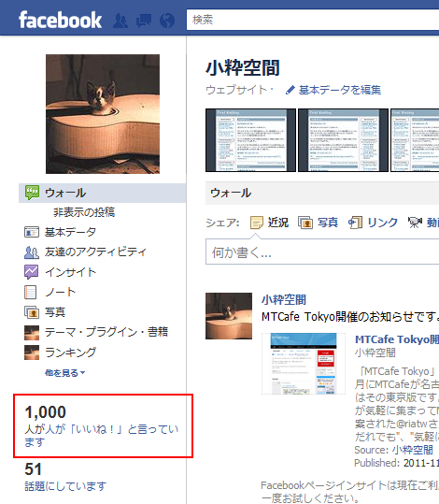Click the share 写真 photo icon
Screen dimensions: 439x504
point(305,223)
